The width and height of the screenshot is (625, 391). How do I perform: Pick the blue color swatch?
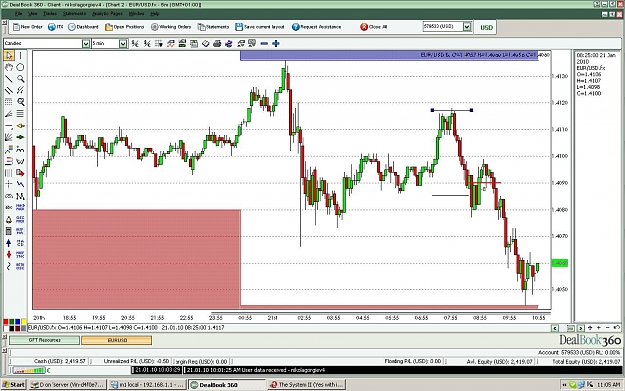point(18,322)
